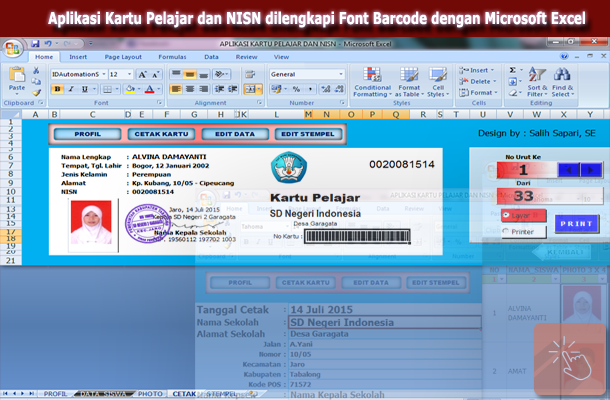Click the student photo on the card
The width and height of the screenshot is (610, 400).
pyautogui.click(x=91, y=222)
